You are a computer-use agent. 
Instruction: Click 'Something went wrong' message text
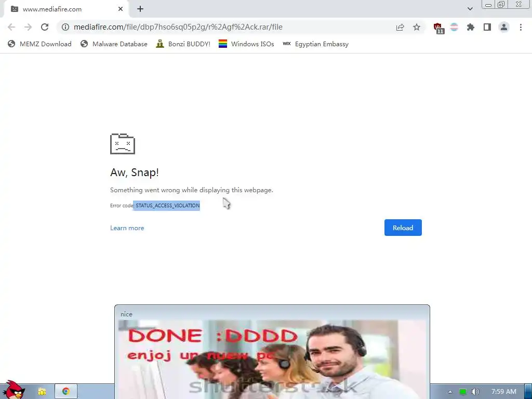pos(191,190)
